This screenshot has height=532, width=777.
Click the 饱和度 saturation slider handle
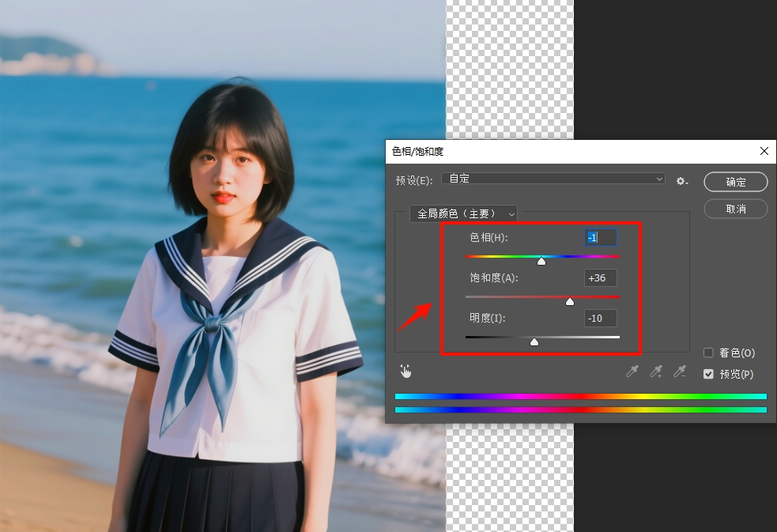pyautogui.click(x=570, y=301)
